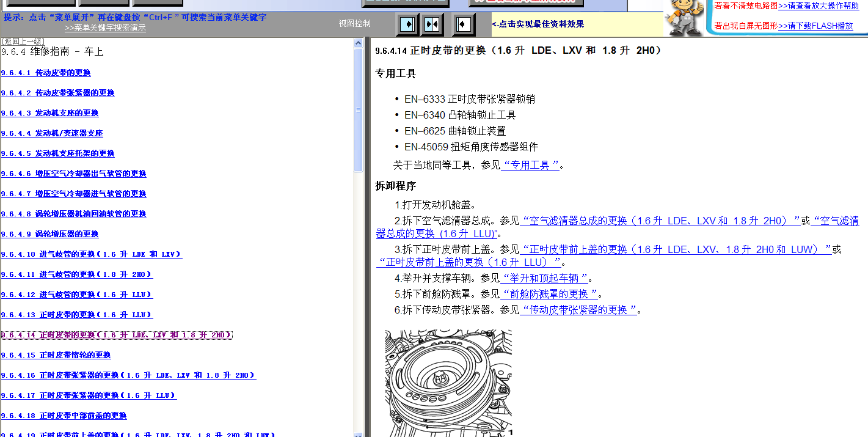
Task: Click the split-center view control icon
Action: tap(432, 24)
